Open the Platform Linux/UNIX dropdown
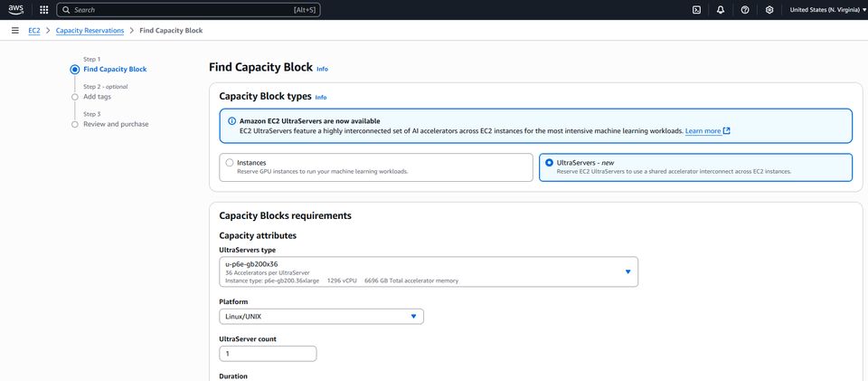The image size is (868, 381). (322, 316)
